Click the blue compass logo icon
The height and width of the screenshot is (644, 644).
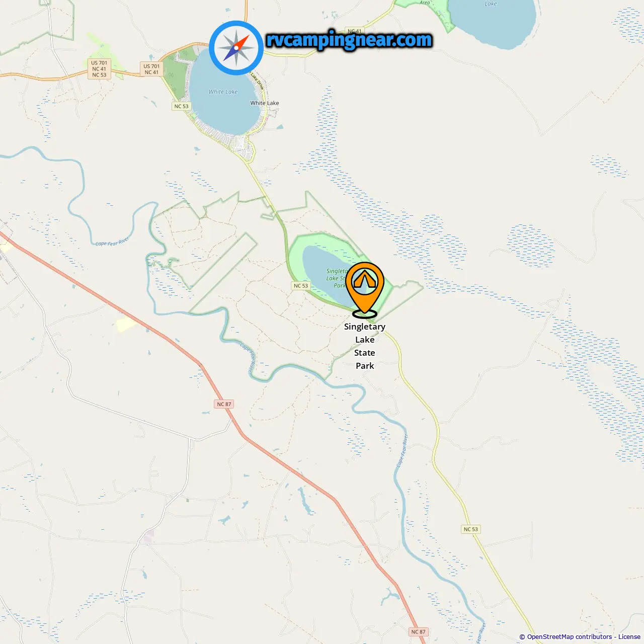coord(236,48)
